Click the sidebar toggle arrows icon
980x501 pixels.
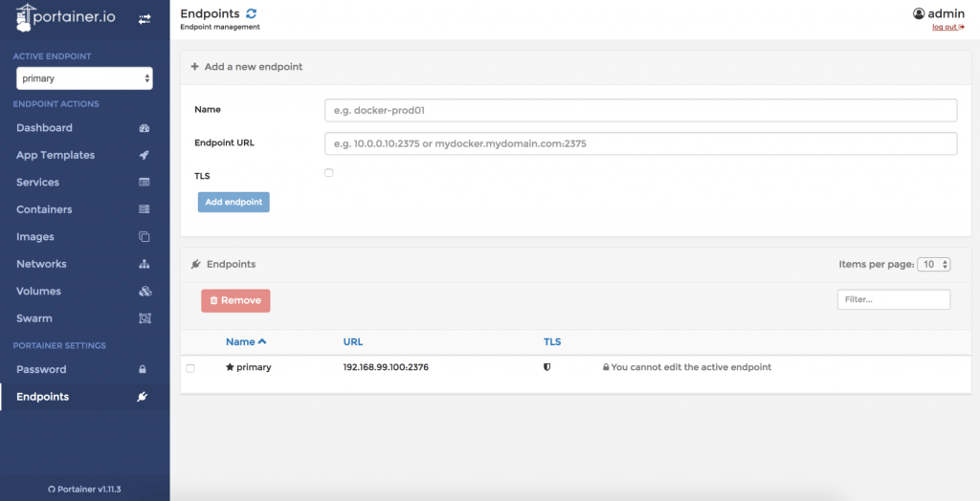[145, 18]
